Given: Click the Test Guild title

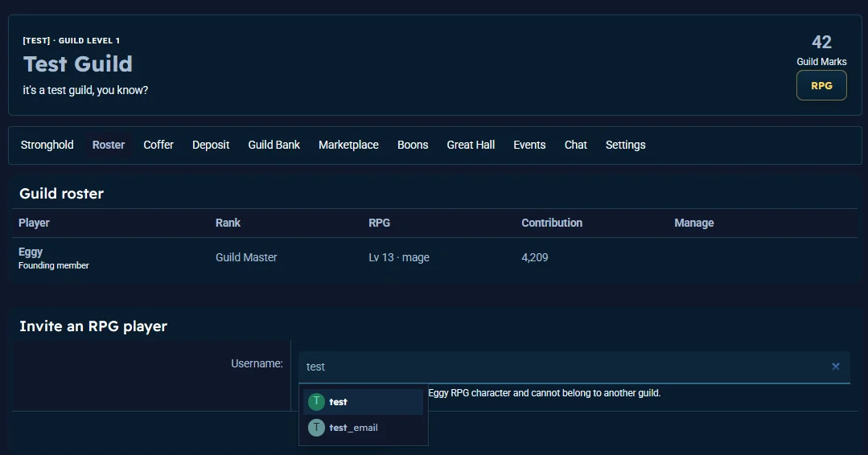Looking at the screenshot, I should 78,64.
